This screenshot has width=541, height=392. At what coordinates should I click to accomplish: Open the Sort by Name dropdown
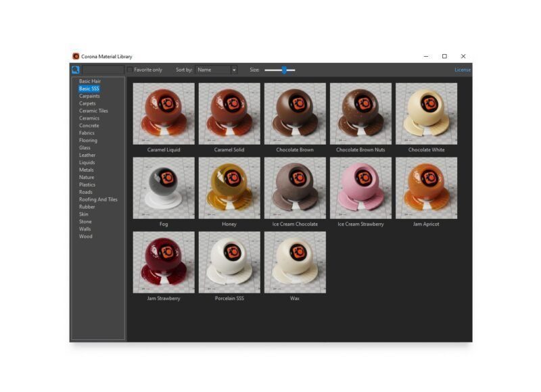pyautogui.click(x=216, y=70)
